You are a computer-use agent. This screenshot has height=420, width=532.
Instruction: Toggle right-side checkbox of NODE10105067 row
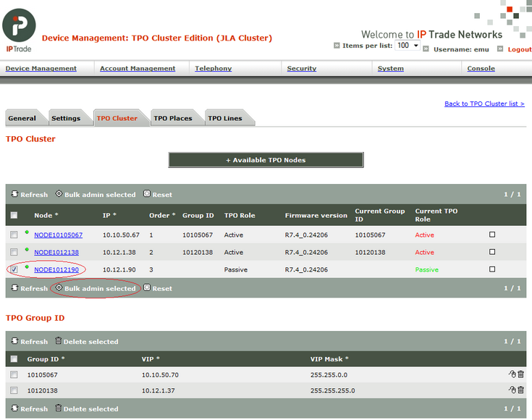pyautogui.click(x=492, y=235)
